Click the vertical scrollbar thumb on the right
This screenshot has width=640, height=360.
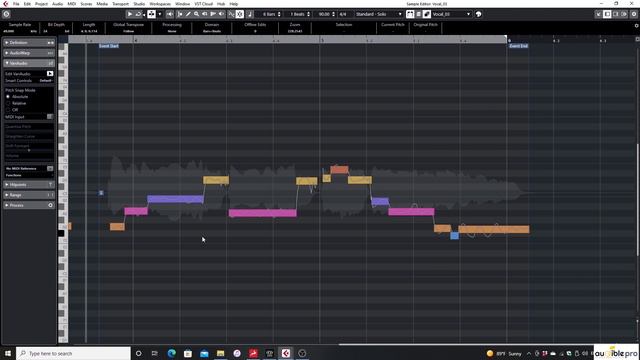click(637, 200)
